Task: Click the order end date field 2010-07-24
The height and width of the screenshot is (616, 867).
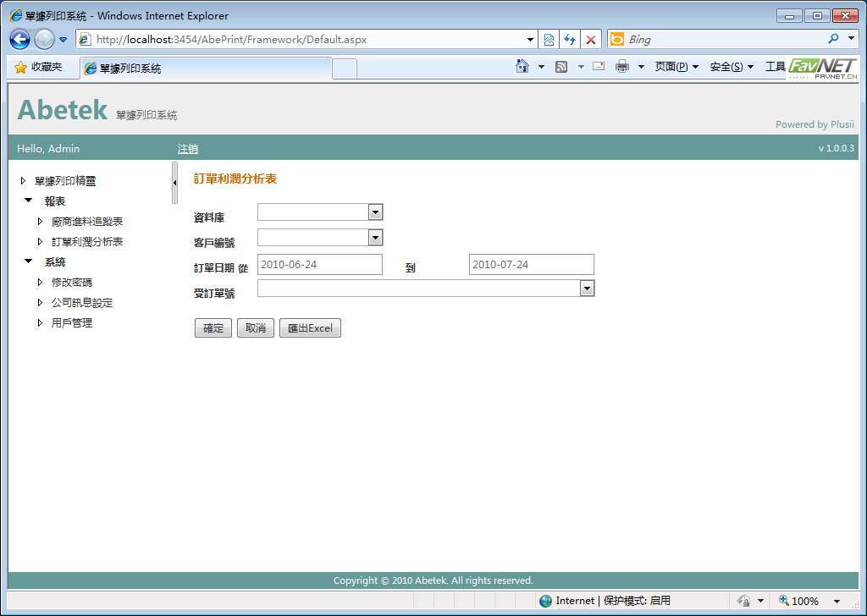Action: [x=532, y=265]
